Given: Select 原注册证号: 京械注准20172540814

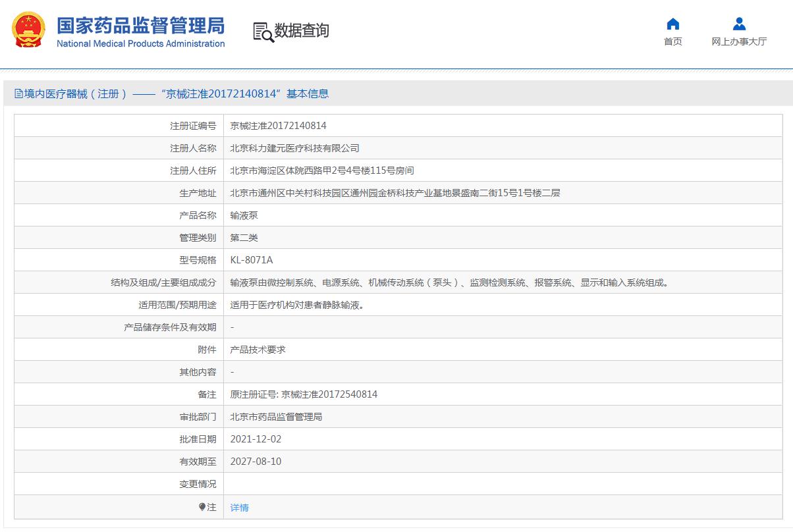Looking at the screenshot, I should point(304,394).
